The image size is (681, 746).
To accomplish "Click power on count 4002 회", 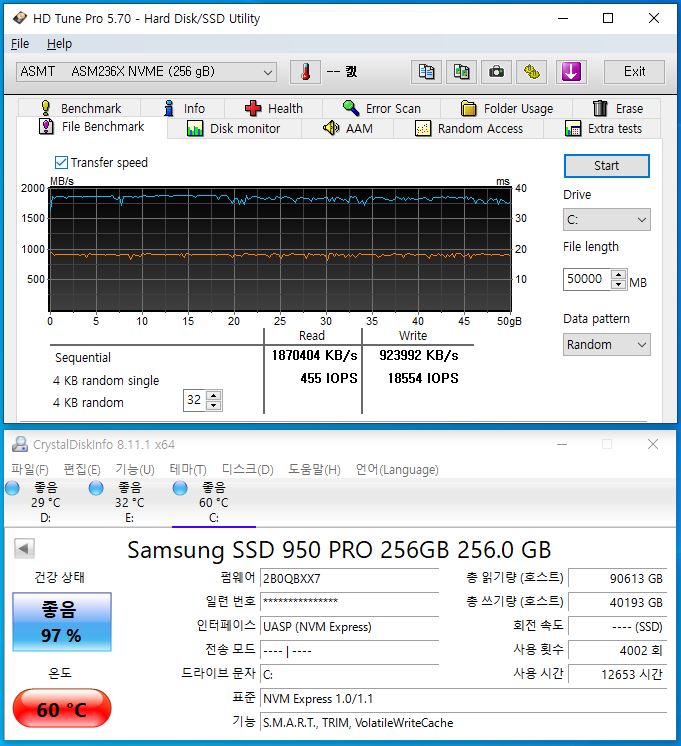I will pyautogui.click(x=617, y=650).
